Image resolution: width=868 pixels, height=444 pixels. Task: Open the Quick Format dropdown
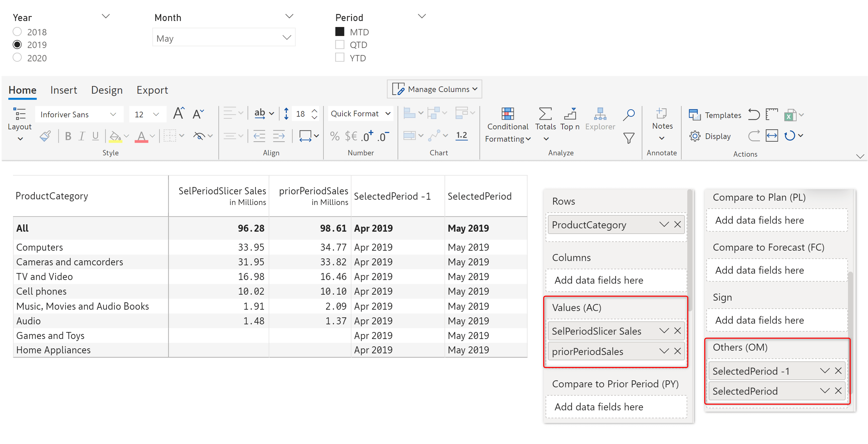click(360, 114)
